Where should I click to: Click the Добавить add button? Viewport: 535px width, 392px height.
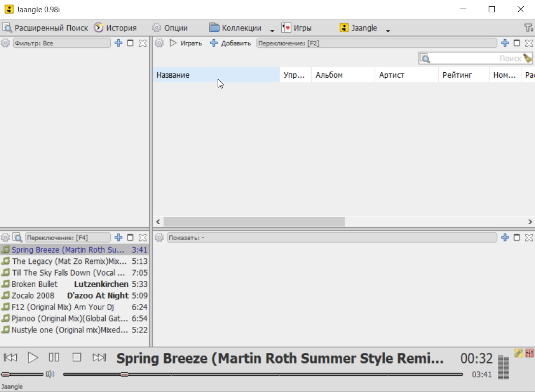[230, 43]
